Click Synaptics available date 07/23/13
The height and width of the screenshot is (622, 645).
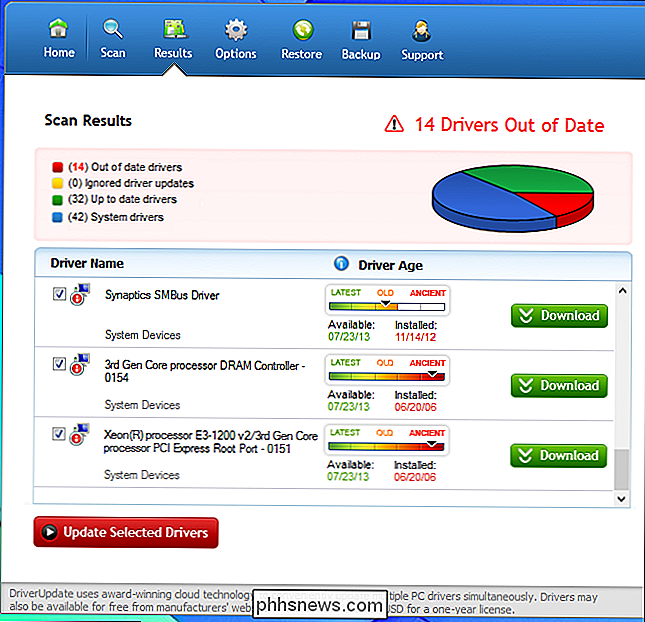[349, 337]
